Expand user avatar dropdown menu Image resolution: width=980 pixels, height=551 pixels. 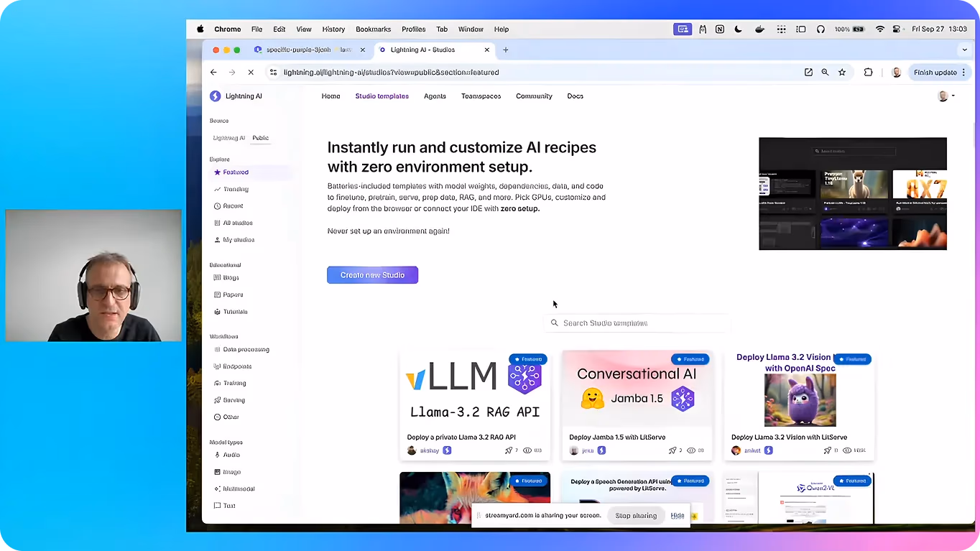(946, 96)
